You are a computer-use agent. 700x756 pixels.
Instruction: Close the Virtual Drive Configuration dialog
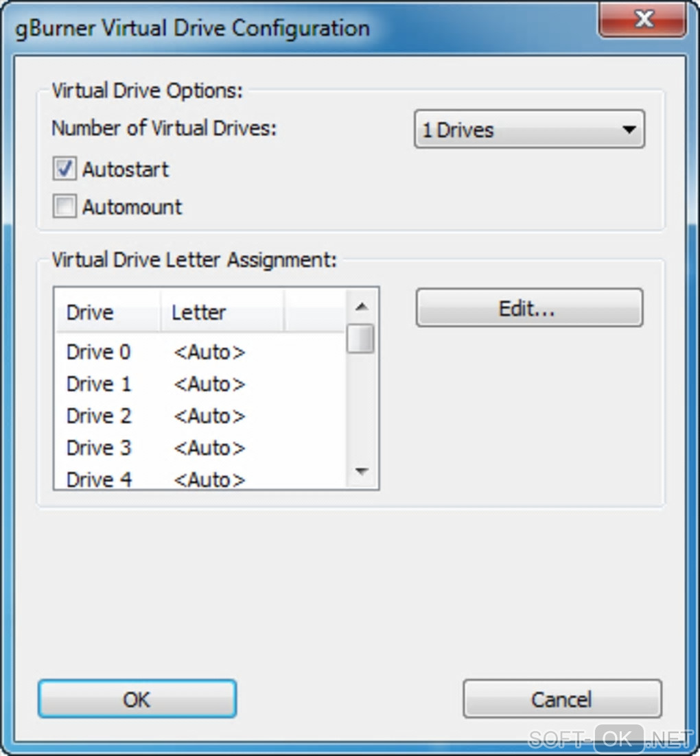643,19
